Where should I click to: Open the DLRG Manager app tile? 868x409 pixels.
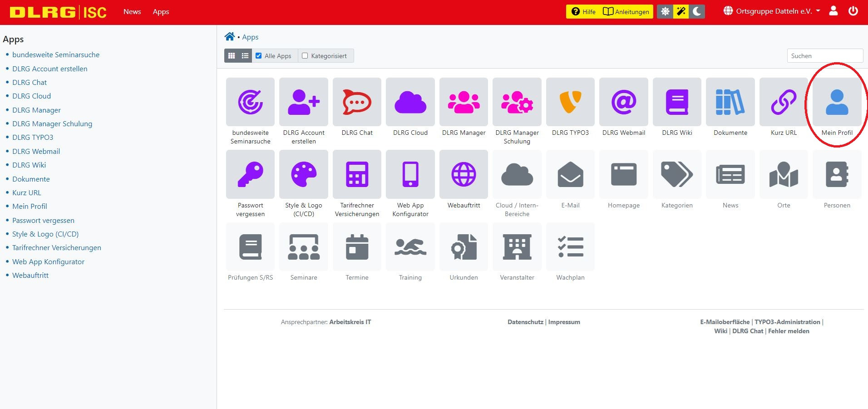(x=464, y=102)
